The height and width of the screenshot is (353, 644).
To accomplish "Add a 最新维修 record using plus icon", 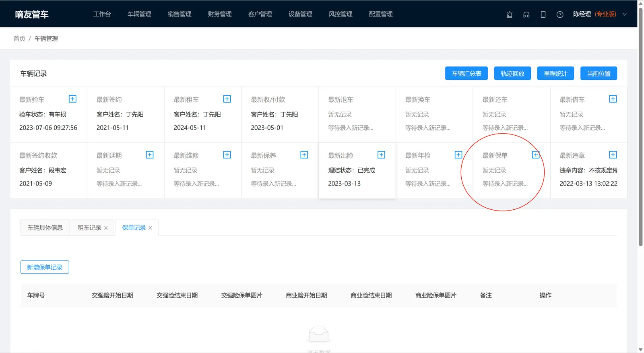I will click(227, 155).
